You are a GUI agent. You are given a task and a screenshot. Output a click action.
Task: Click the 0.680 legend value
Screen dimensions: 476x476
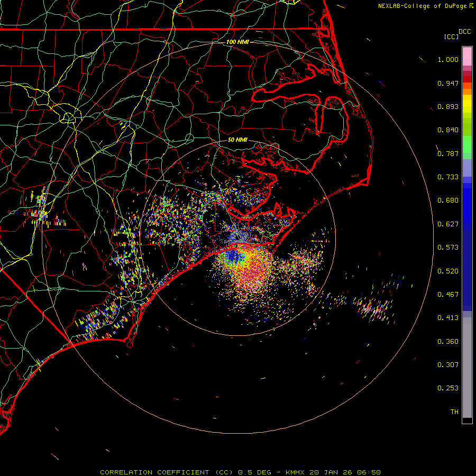click(448, 200)
